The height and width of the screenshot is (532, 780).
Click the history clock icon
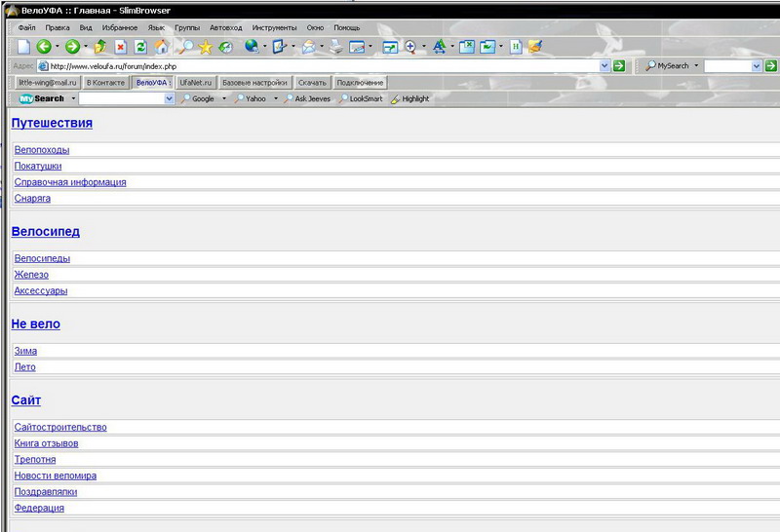click(226, 47)
